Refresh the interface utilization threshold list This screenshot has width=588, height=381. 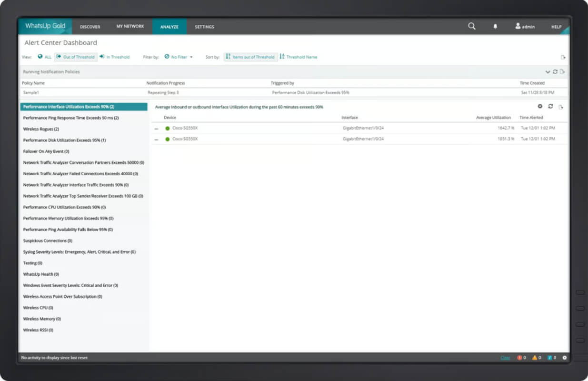coord(550,107)
